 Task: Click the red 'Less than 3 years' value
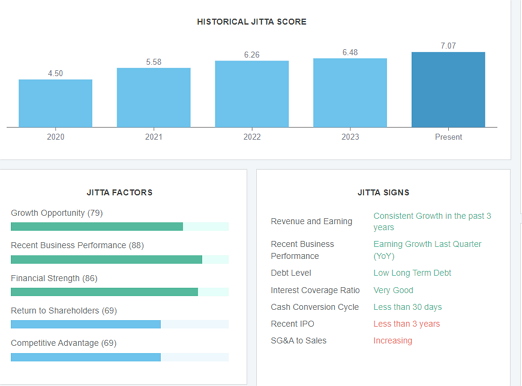(406, 324)
